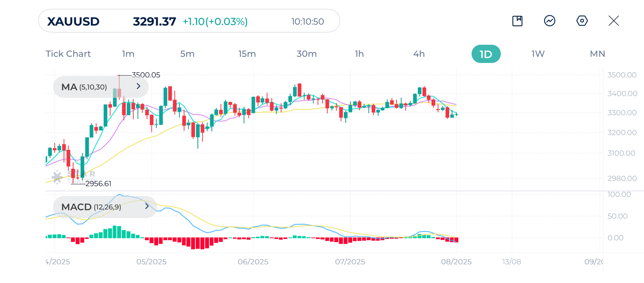Switch to 30m timeframe

(306, 54)
